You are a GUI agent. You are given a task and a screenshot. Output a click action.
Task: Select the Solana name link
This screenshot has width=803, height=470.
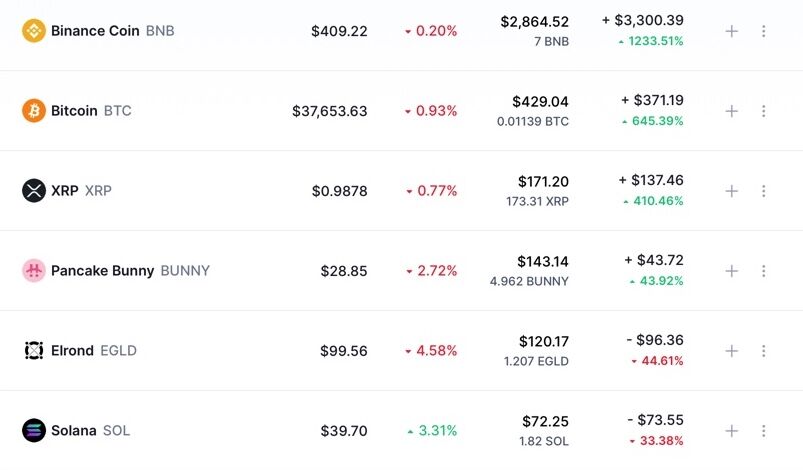pos(74,431)
